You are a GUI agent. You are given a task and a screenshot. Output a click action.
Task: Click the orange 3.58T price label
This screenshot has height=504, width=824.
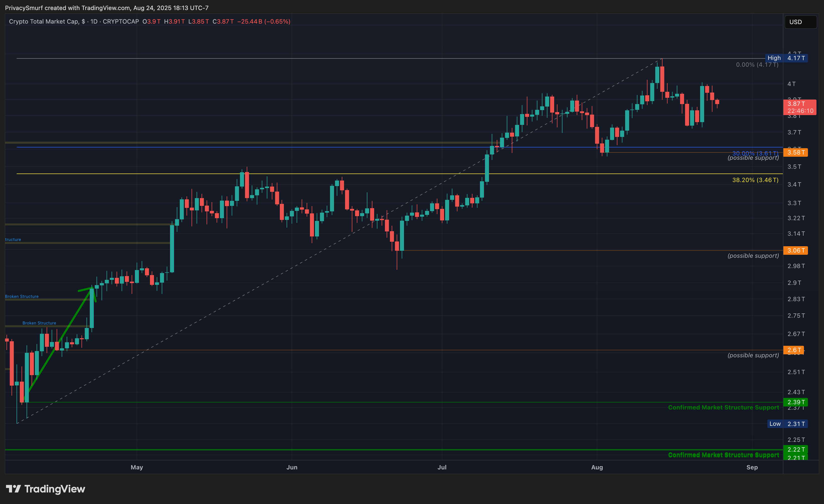pos(795,152)
